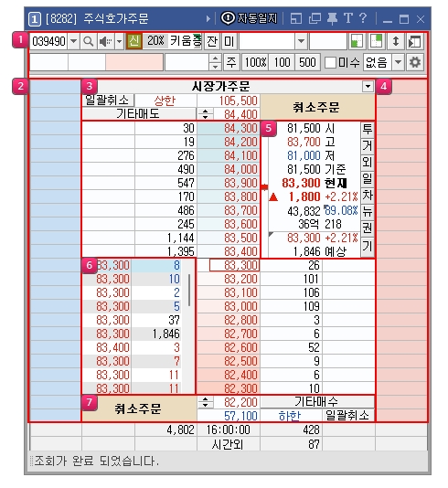The image size is (448, 488).
Task: Click the top 일괄취소 button
Action: pos(108,101)
